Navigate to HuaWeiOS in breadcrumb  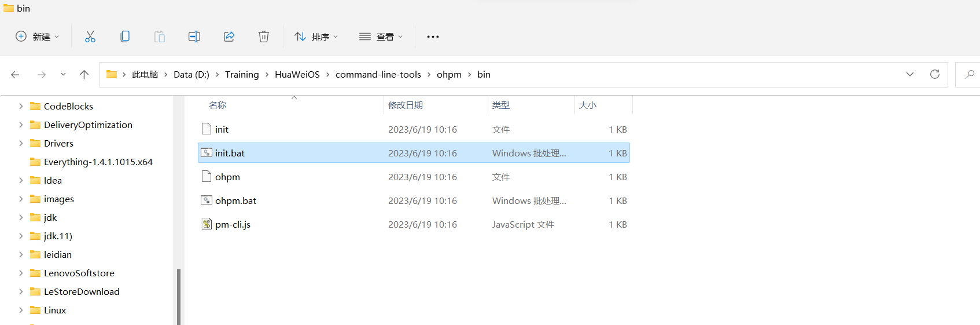click(297, 74)
